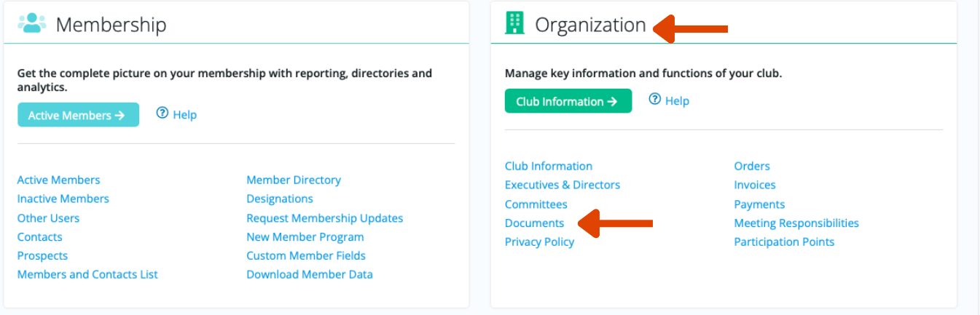Click the Membership people icon
Viewport: 980px width, 315px height.
(32, 25)
